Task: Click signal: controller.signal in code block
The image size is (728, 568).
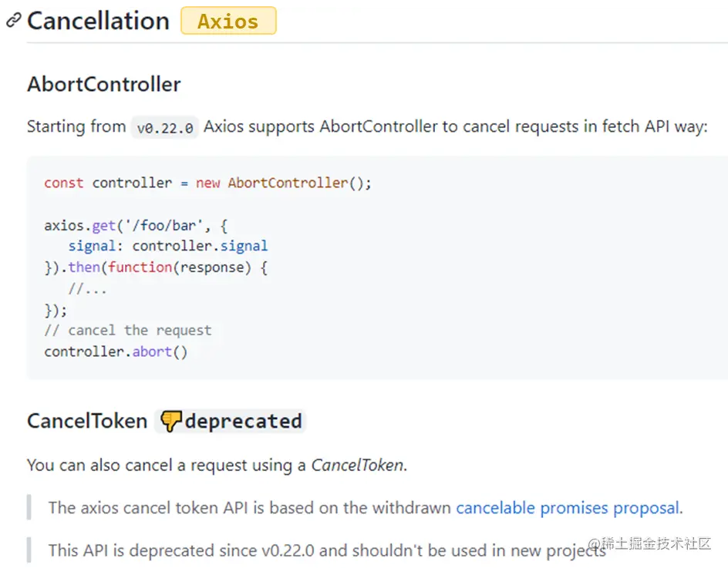Action: coord(168,246)
